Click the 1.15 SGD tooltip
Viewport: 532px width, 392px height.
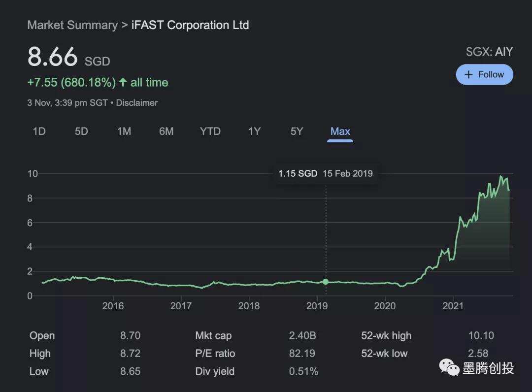click(298, 173)
